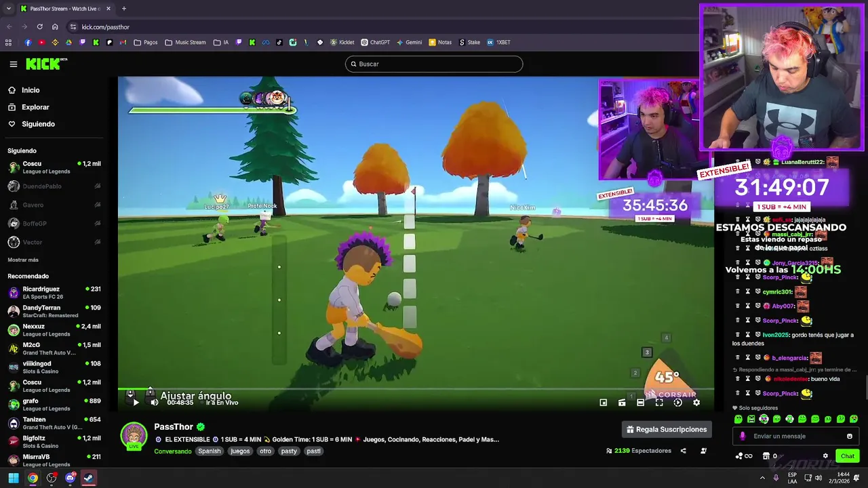Expand followed list with Mostrar más
The width and height of the screenshot is (868, 488).
pyautogui.click(x=23, y=260)
